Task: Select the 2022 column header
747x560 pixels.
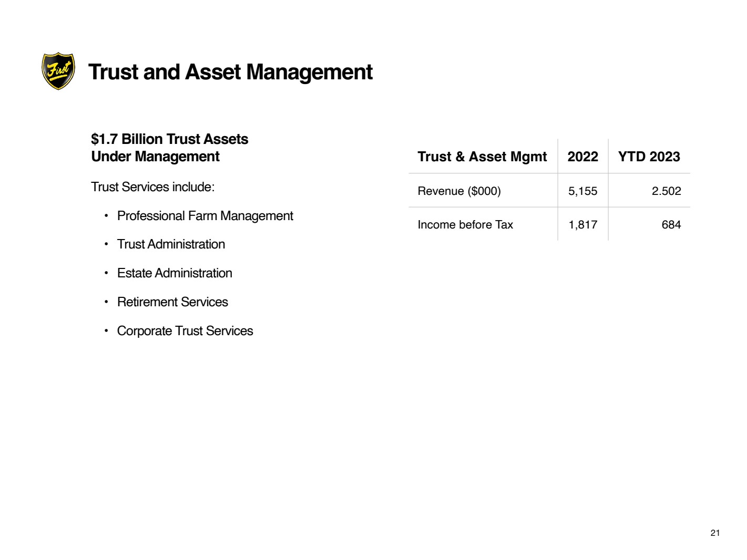Action: [x=582, y=157]
